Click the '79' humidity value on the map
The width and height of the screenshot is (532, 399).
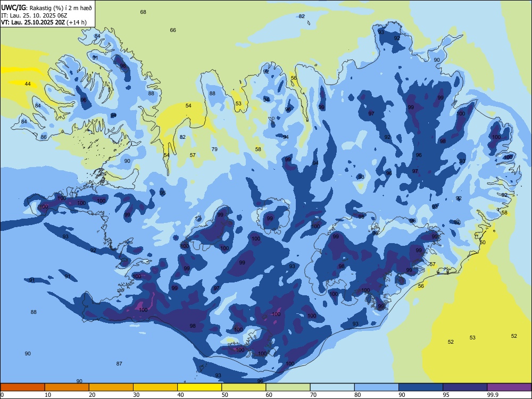pyautogui.click(x=214, y=149)
